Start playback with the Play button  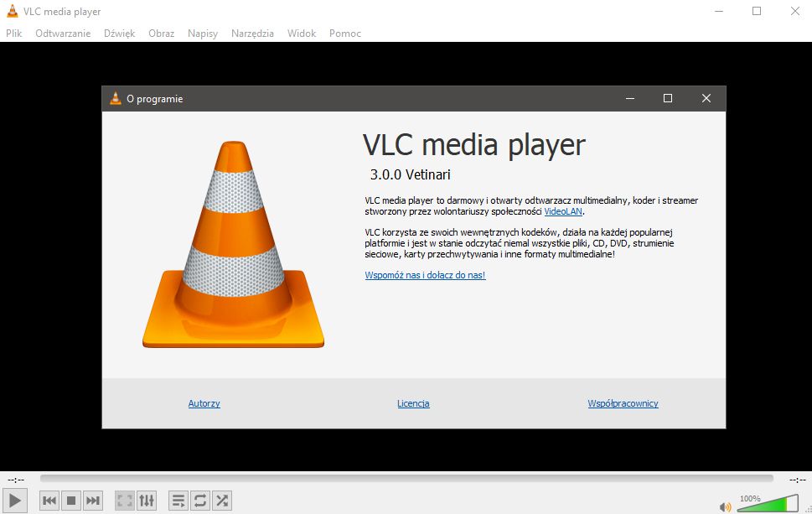pyautogui.click(x=15, y=501)
